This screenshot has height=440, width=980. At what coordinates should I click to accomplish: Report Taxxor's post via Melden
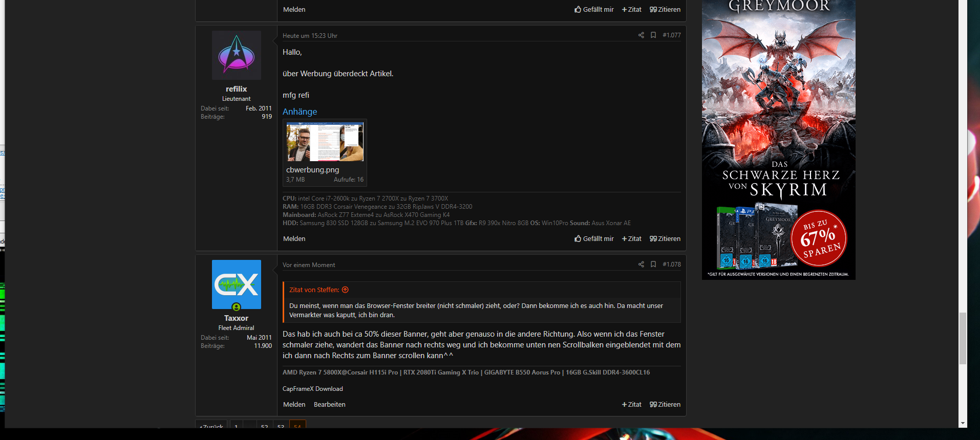coord(294,405)
